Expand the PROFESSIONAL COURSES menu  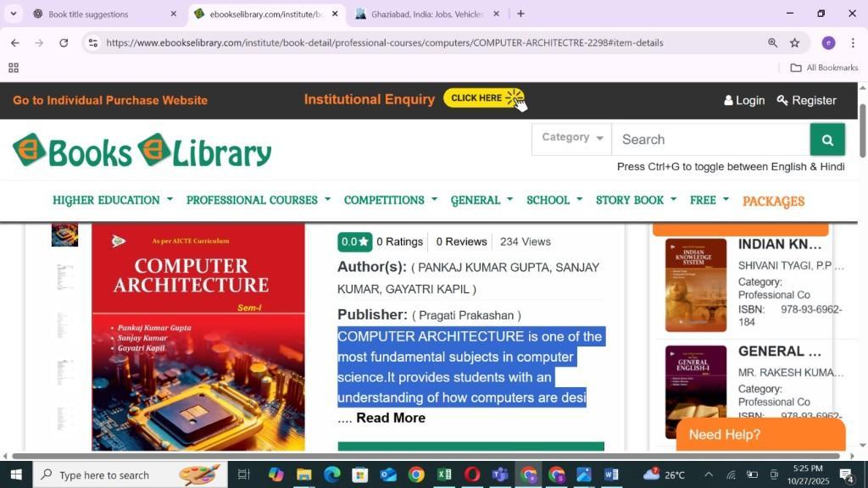tap(258, 200)
